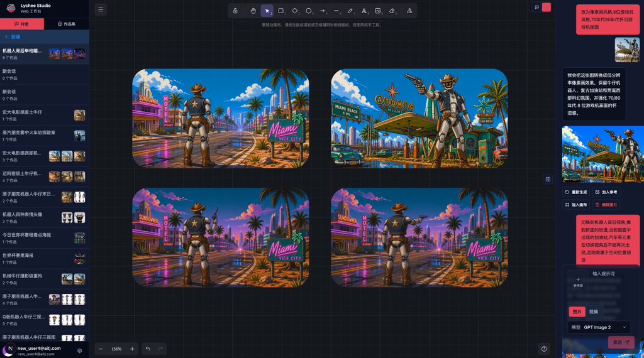The image size is (644, 358).
Task: Select top-left Miami robot back-view image
Action: (x=221, y=118)
